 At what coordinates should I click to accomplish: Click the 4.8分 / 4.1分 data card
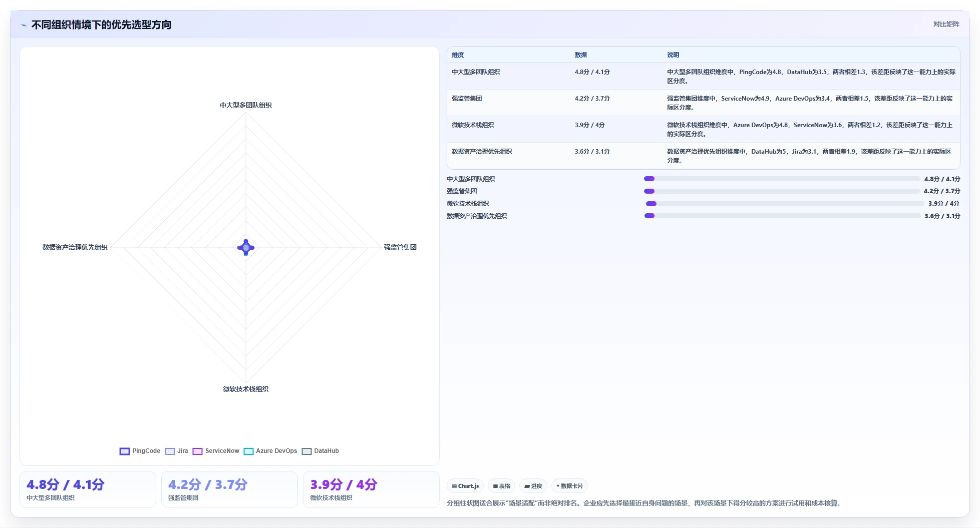[88, 489]
